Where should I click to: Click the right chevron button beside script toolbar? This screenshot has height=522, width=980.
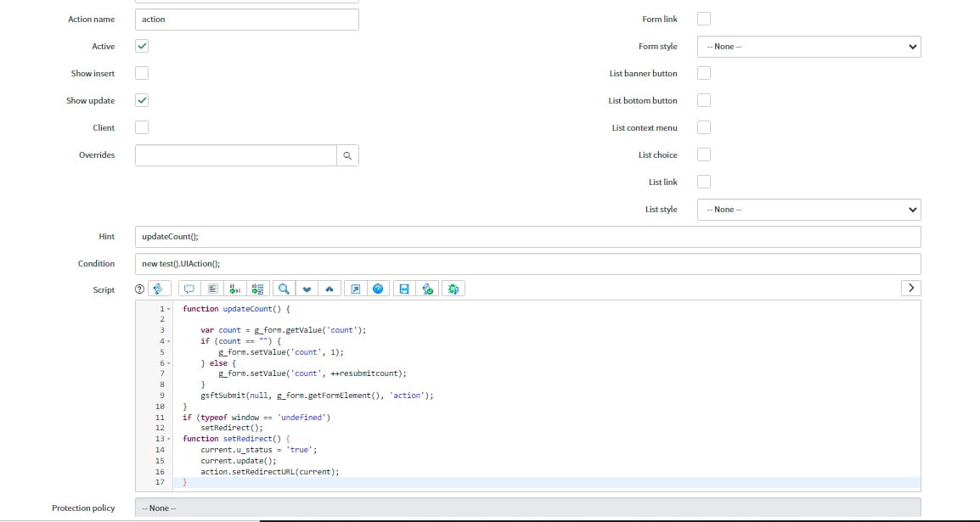tap(910, 288)
